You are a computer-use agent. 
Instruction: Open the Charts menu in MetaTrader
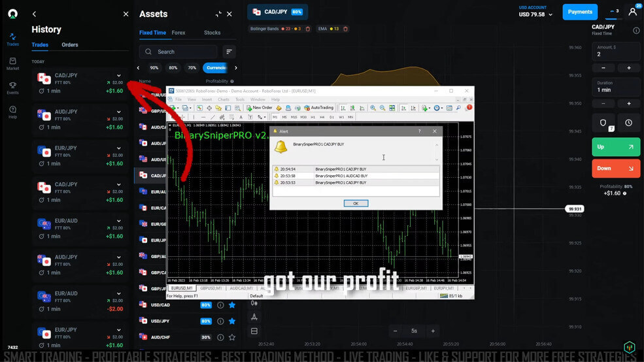[x=224, y=99]
